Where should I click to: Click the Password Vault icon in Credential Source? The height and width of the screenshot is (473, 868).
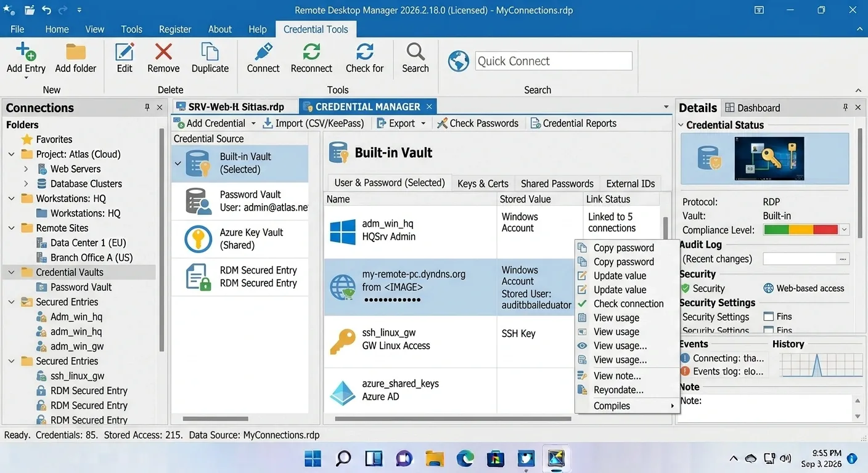coord(199,201)
